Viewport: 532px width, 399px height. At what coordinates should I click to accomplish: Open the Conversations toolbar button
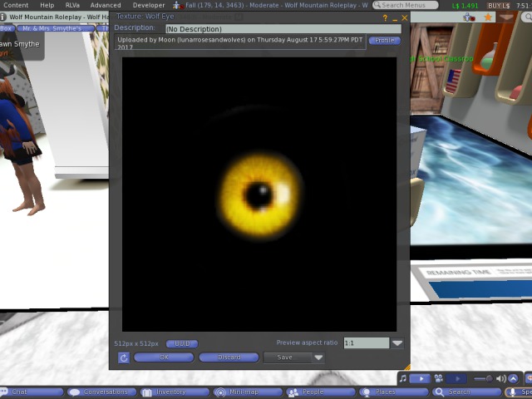101,392
